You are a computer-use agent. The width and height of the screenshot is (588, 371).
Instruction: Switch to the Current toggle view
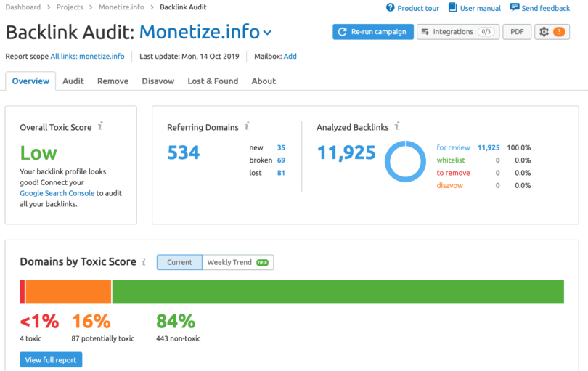pos(179,262)
